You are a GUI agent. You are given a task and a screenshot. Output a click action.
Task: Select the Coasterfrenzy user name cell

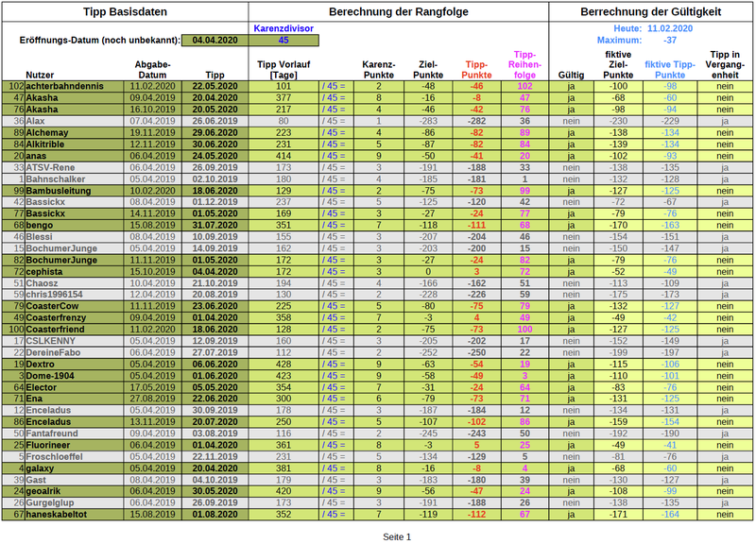pos(75,317)
